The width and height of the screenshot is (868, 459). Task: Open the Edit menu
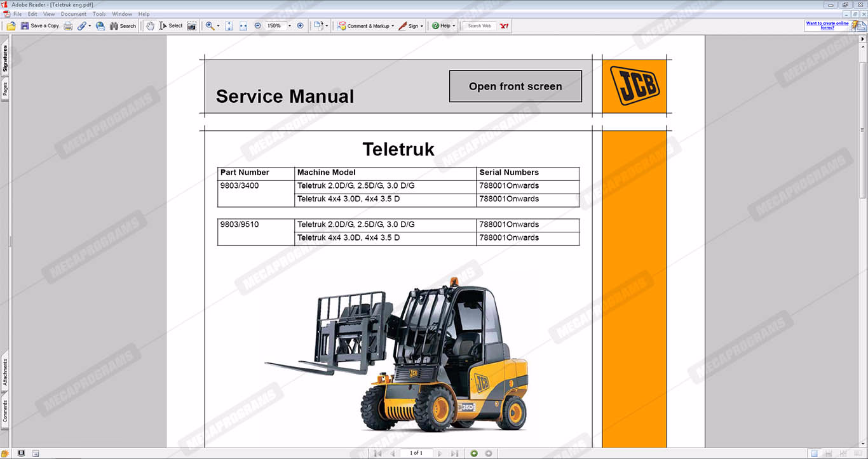tap(32, 14)
